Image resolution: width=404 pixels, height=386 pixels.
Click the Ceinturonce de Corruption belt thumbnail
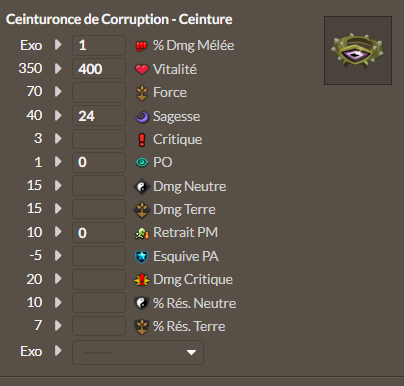pos(358,50)
